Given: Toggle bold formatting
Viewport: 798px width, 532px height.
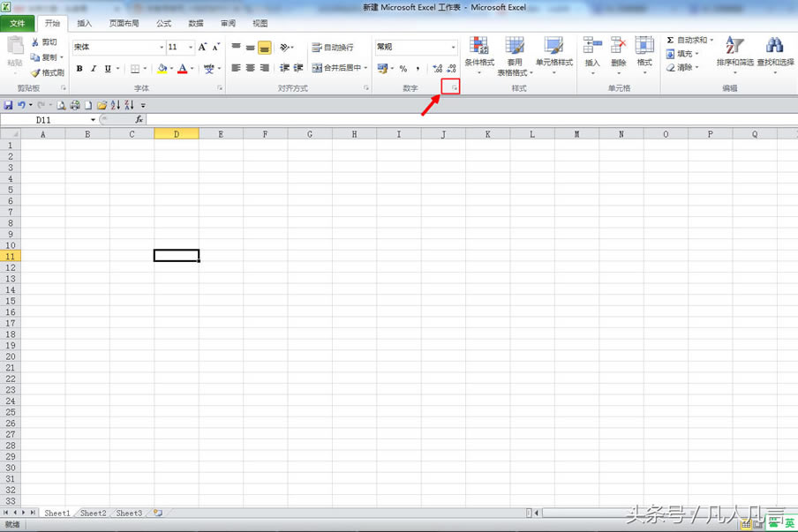Looking at the screenshot, I should 79,69.
